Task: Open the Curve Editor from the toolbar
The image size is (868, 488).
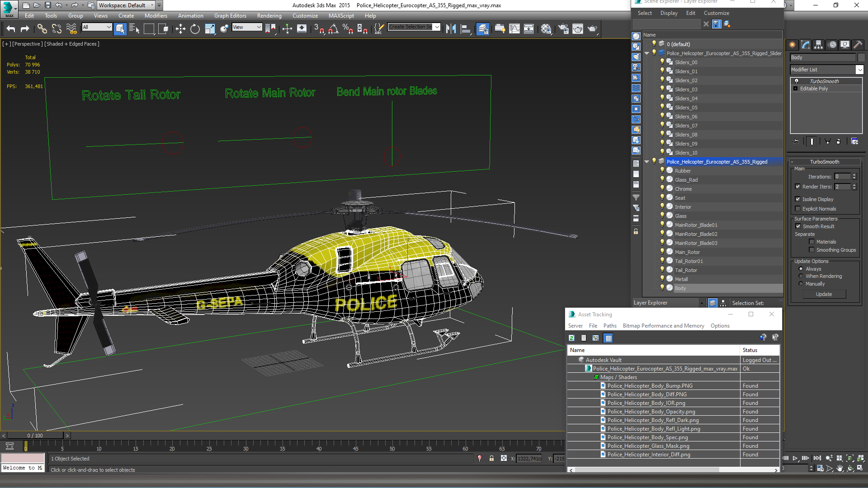Action: (514, 29)
